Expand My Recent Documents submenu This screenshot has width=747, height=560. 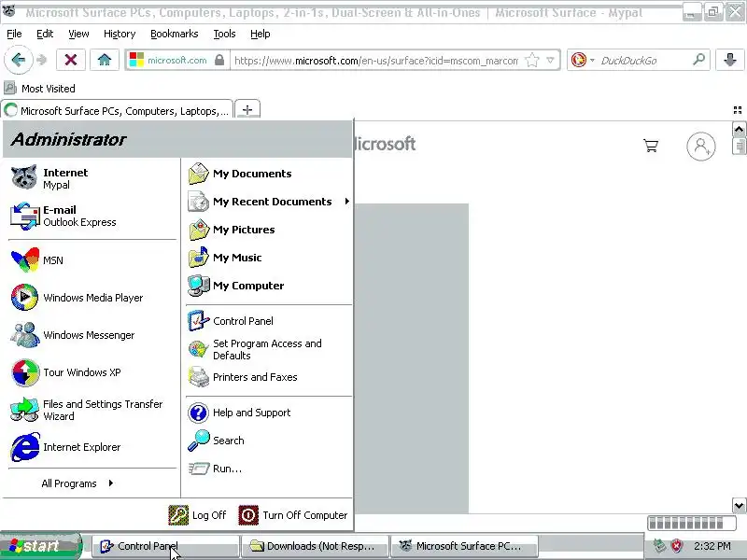tap(268, 202)
